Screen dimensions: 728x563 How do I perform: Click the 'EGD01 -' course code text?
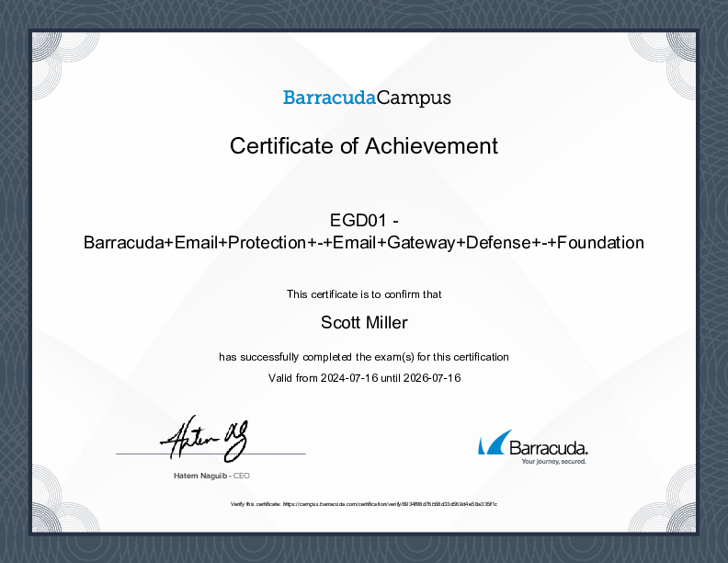364,220
